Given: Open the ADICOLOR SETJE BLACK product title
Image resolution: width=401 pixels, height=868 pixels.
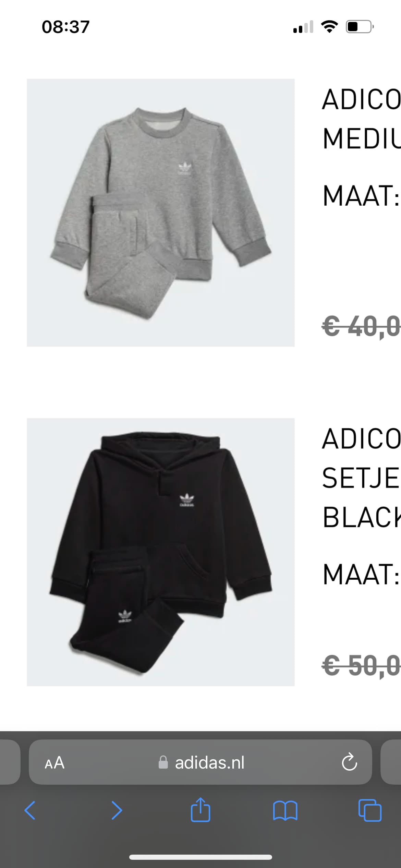Looking at the screenshot, I should pyautogui.click(x=361, y=478).
